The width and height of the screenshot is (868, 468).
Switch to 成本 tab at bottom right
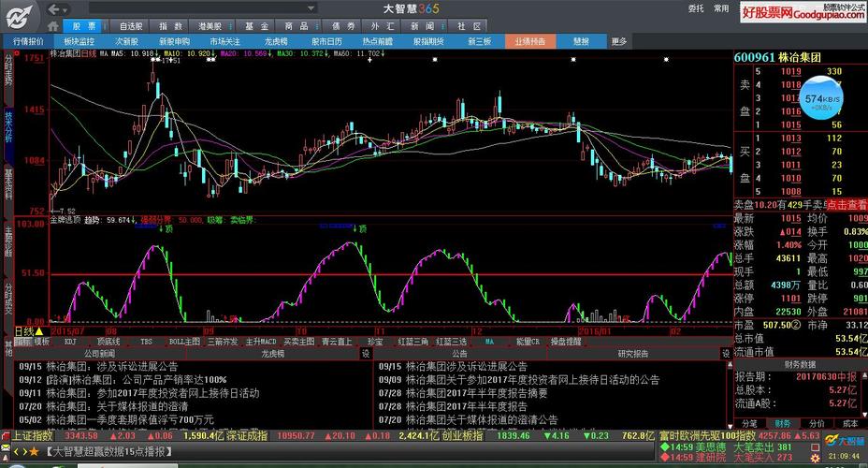[849, 424]
